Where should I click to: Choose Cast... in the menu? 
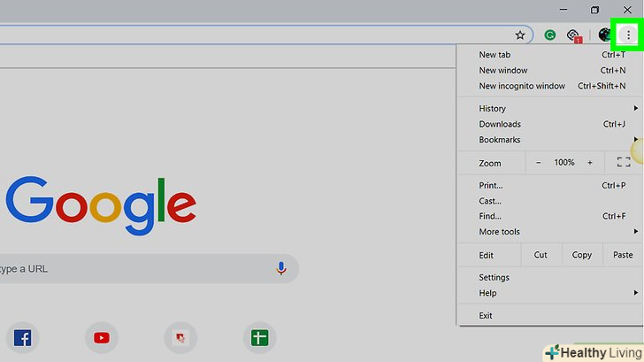click(x=550, y=201)
